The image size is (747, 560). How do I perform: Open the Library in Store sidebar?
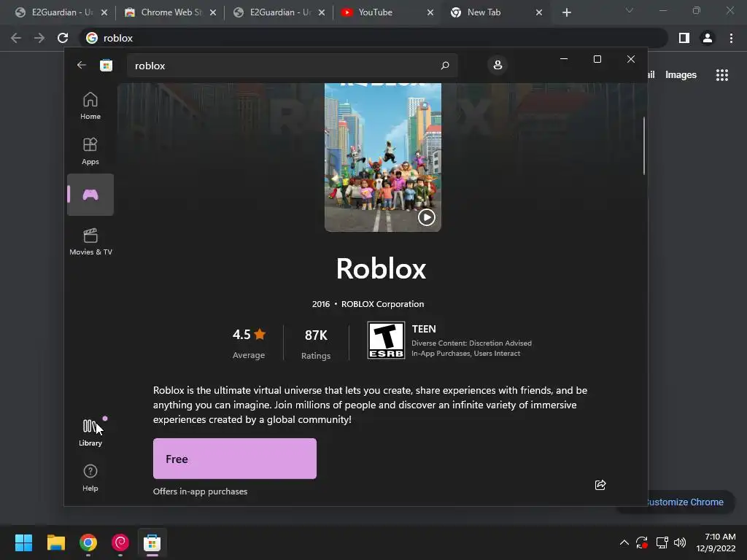90,432
